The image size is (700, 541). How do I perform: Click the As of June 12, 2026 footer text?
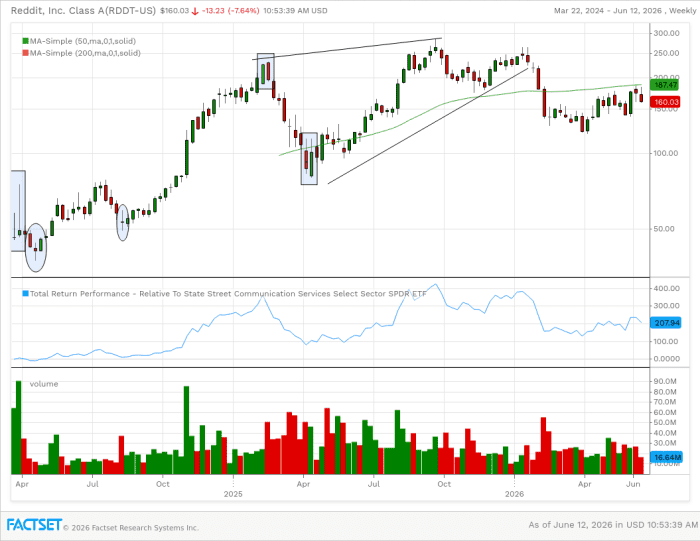(x=613, y=525)
